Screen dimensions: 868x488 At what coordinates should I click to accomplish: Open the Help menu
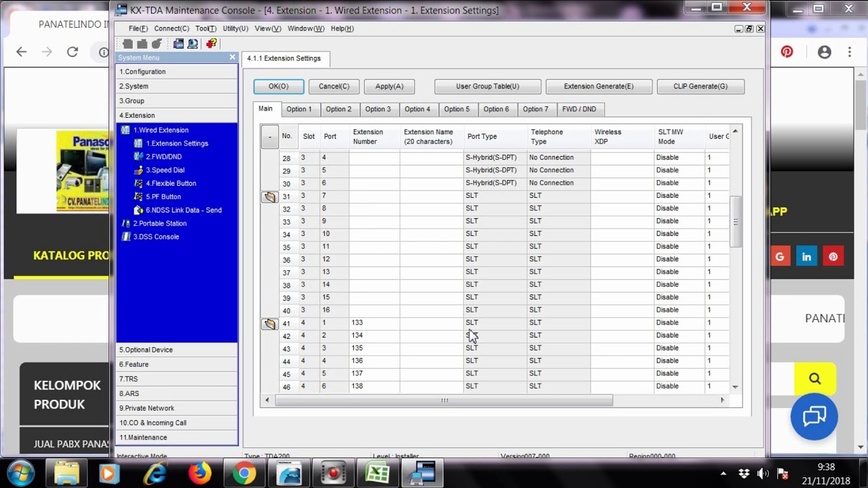pyautogui.click(x=342, y=28)
